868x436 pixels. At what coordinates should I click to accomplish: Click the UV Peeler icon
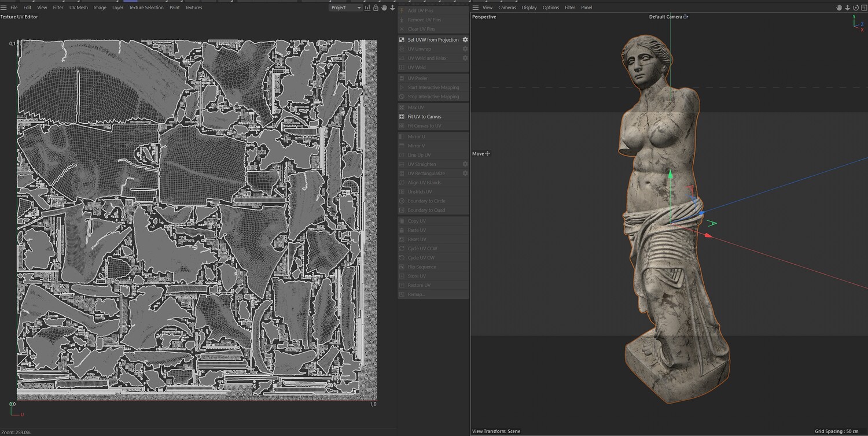(x=402, y=78)
